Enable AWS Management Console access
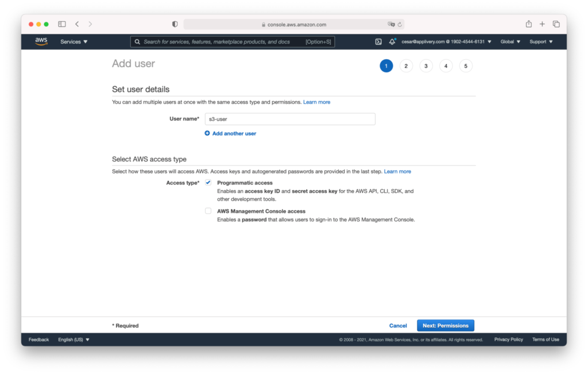The height and width of the screenshot is (374, 588). (208, 211)
